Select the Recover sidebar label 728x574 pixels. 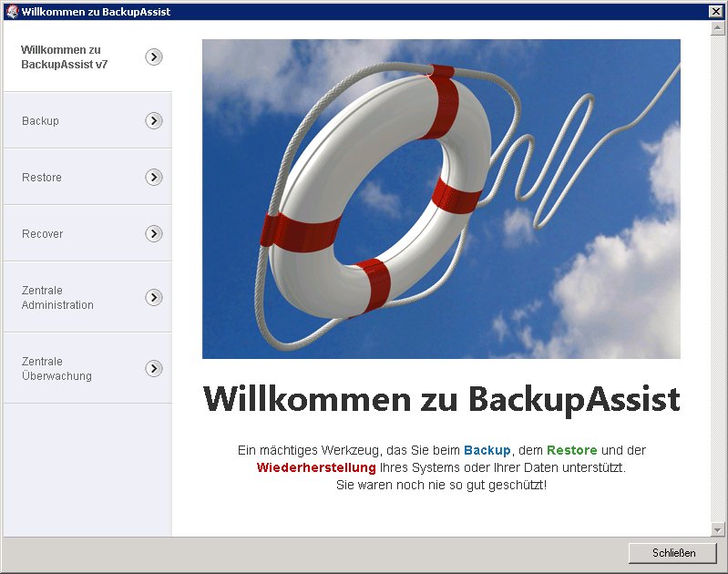[x=43, y=234]
